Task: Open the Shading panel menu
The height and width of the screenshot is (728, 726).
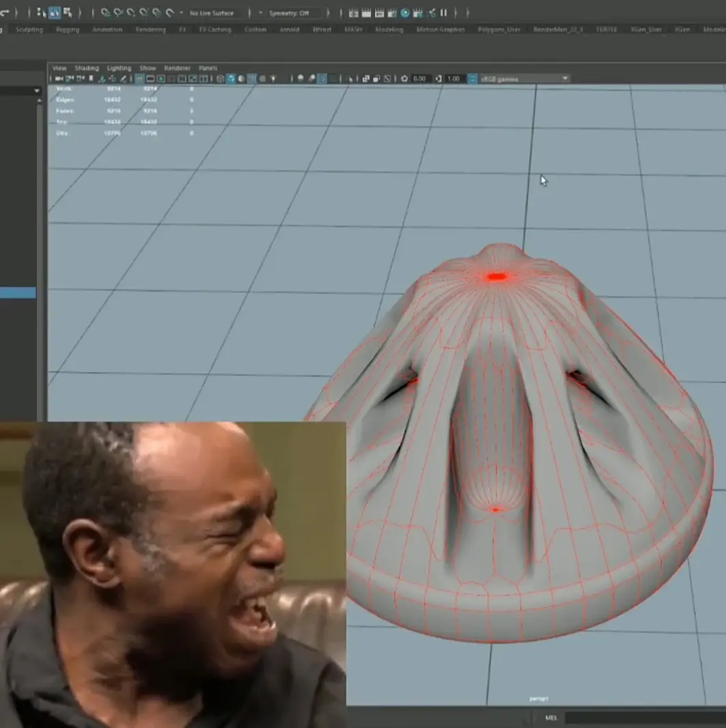Action: pos(87,68)
